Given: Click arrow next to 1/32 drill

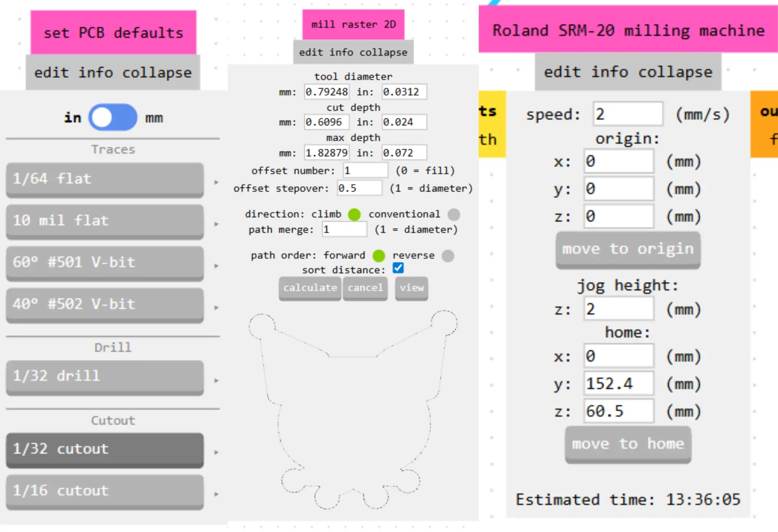Looking at the screenshot, I should point(216,380).
